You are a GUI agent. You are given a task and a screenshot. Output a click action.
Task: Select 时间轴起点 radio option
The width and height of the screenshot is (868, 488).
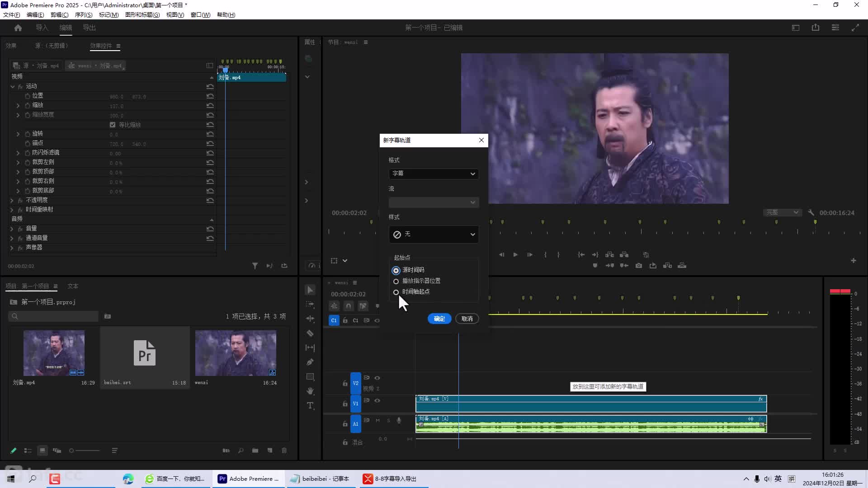tap(396, 292)
